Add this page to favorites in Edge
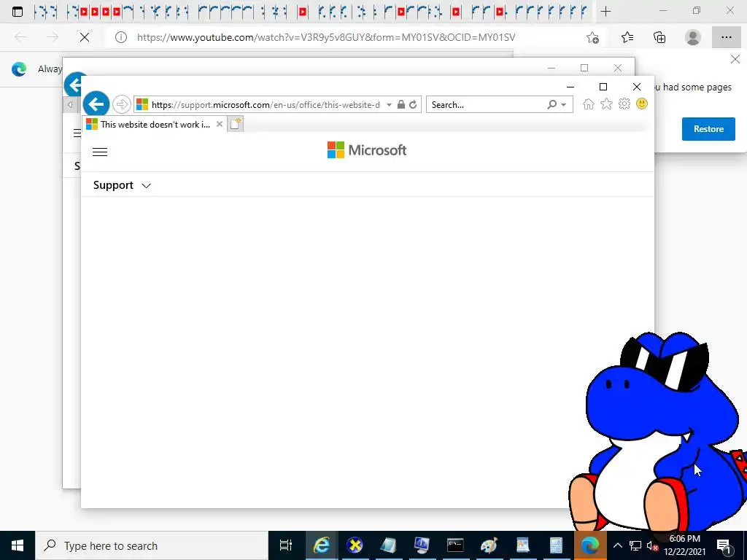The height and width of the screenshot is (560, 747). click(592, 37)
